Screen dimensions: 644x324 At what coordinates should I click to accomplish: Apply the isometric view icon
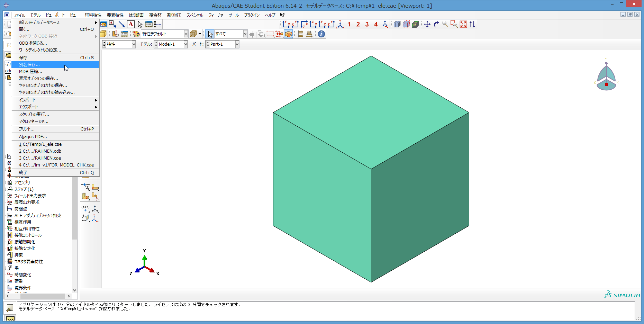pos(341,24)
